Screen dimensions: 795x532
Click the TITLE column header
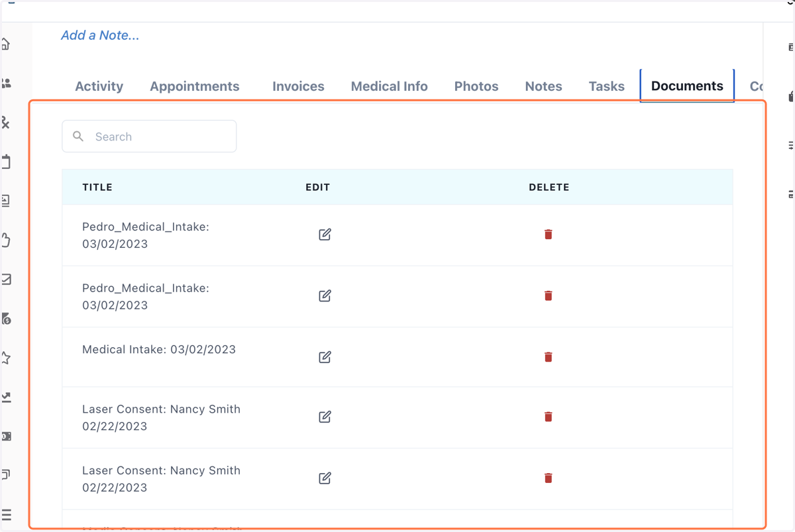[x=97, y=187]
